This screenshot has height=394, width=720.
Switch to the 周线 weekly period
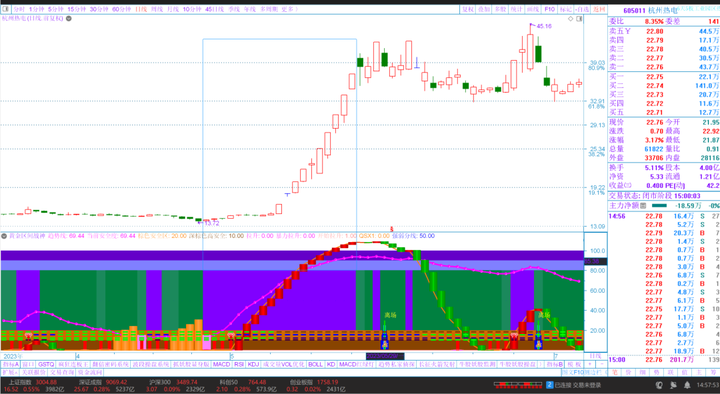click(157, 9)
